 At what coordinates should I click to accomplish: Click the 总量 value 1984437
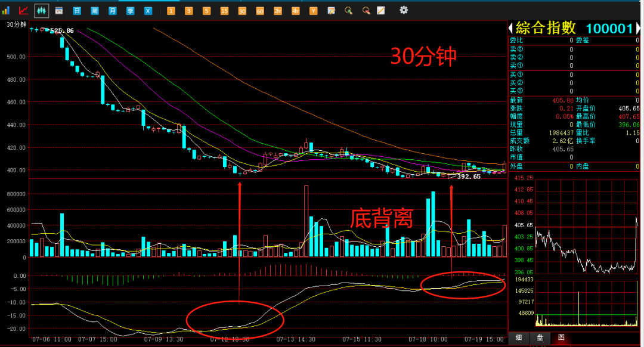pyautogui.click(x=561, y=132)
